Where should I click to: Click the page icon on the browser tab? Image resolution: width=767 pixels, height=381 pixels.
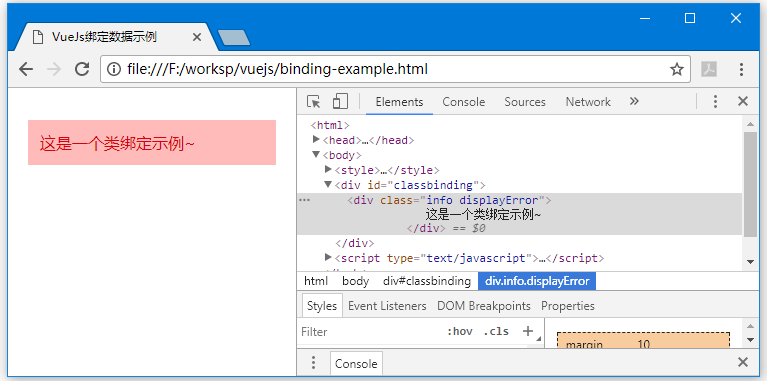pyautogui.click(x=38, y=37)
